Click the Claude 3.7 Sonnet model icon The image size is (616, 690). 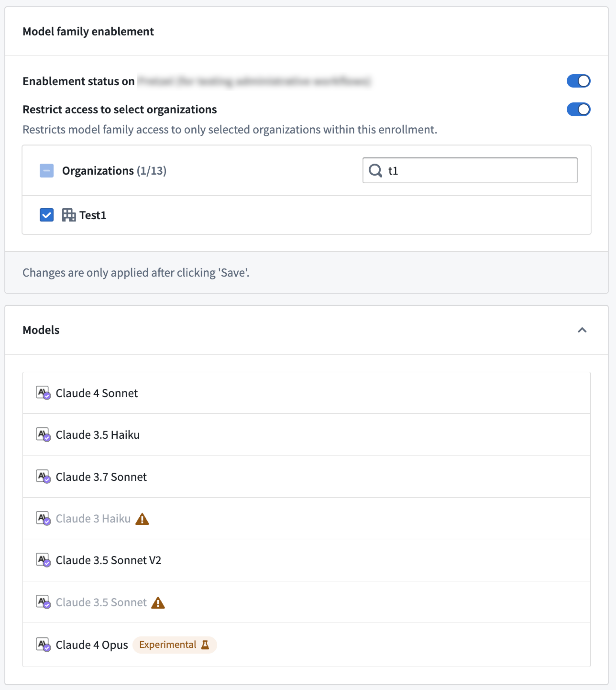click(43, 477)
